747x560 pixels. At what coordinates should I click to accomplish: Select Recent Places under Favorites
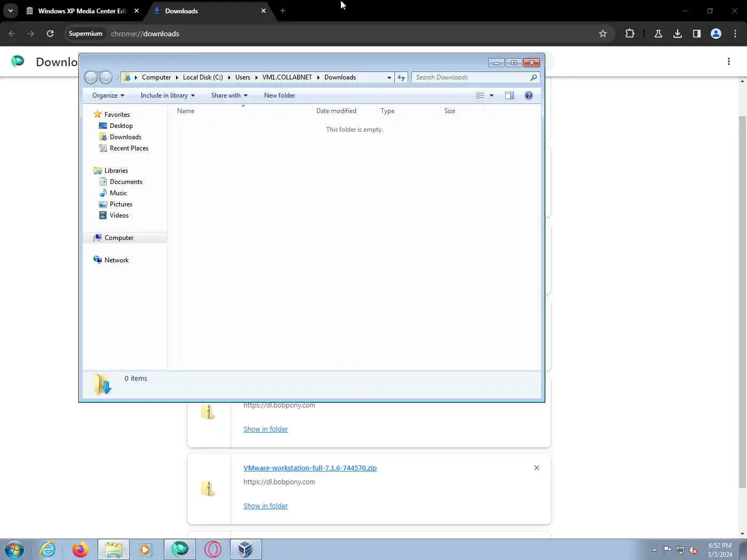[129, 148]
